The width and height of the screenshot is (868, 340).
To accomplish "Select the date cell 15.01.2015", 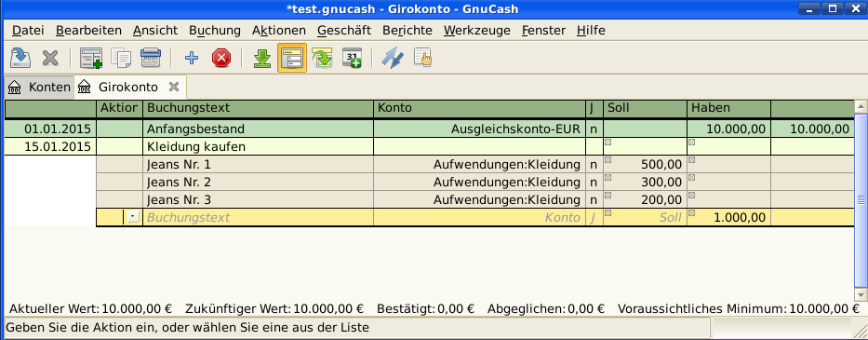I will point(50,147).
